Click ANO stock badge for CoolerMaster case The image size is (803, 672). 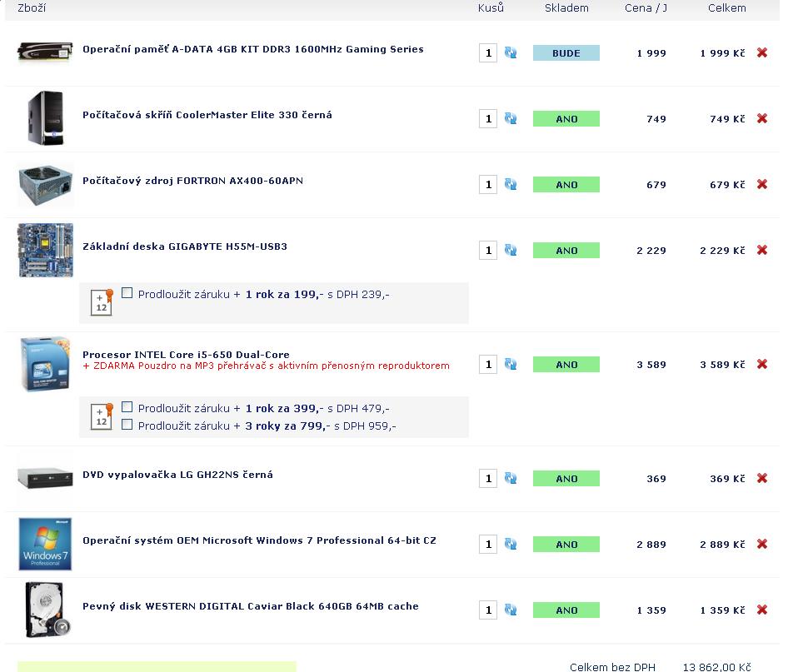point(566,119)
